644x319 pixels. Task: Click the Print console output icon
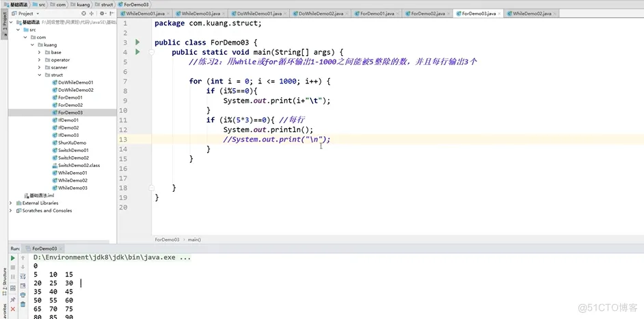pyautogui.click(x=23, y=295)
